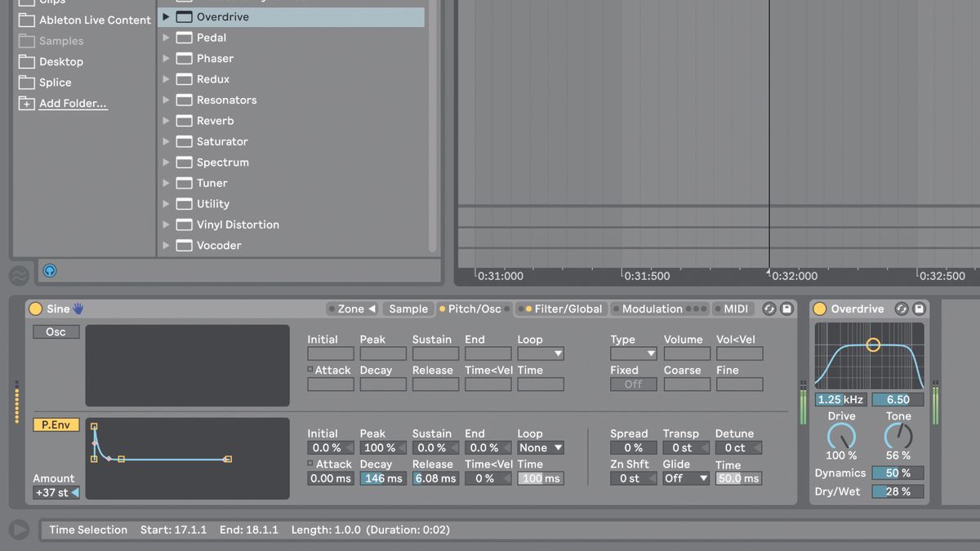
Task: Open the Glide dropdown set to Off
Action: click(x=685, y=478)
